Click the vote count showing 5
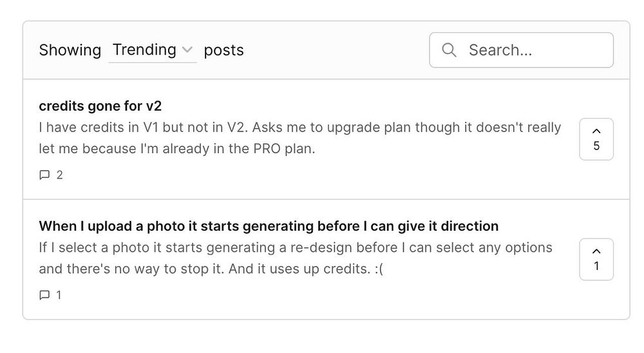 tap(596, 146)
